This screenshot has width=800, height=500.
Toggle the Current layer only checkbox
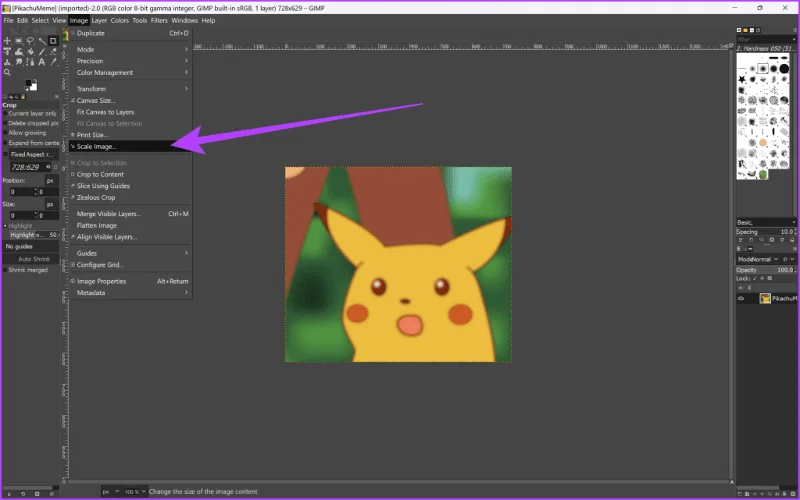point(6,113)
